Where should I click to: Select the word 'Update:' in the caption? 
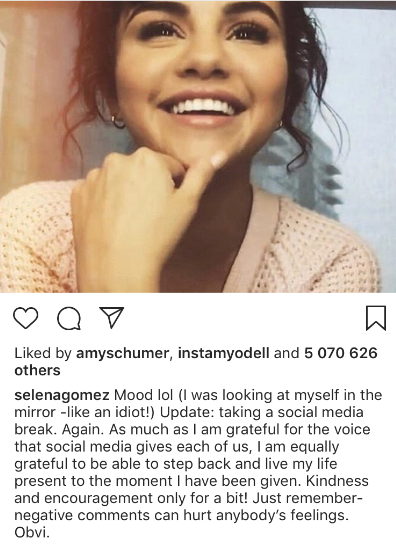click(x=187, y=412)
